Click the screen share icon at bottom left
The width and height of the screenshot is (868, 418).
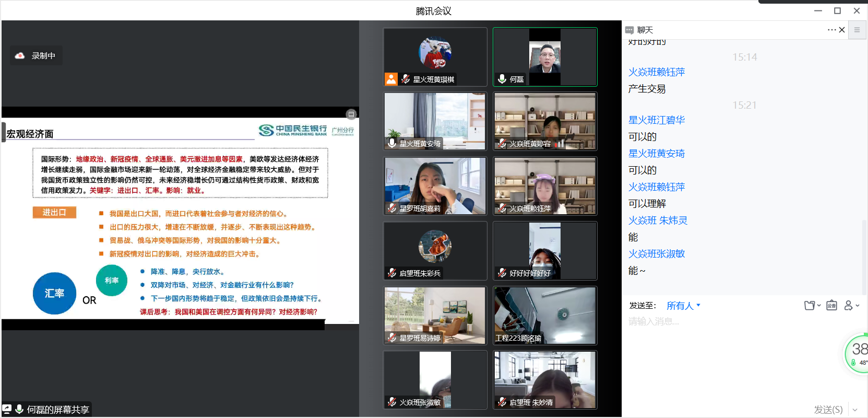click(x=7, y=409)
